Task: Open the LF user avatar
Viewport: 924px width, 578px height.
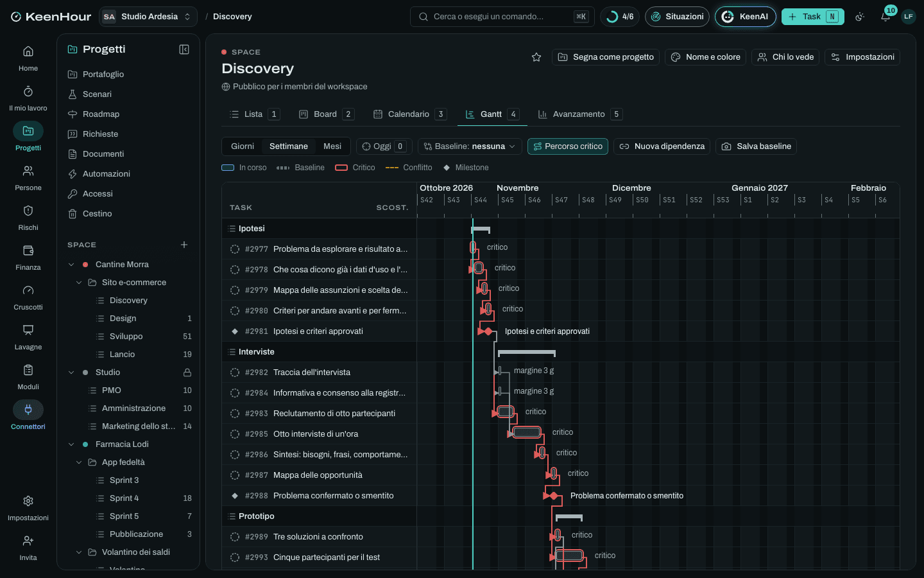Action: [x=908, y=17]
